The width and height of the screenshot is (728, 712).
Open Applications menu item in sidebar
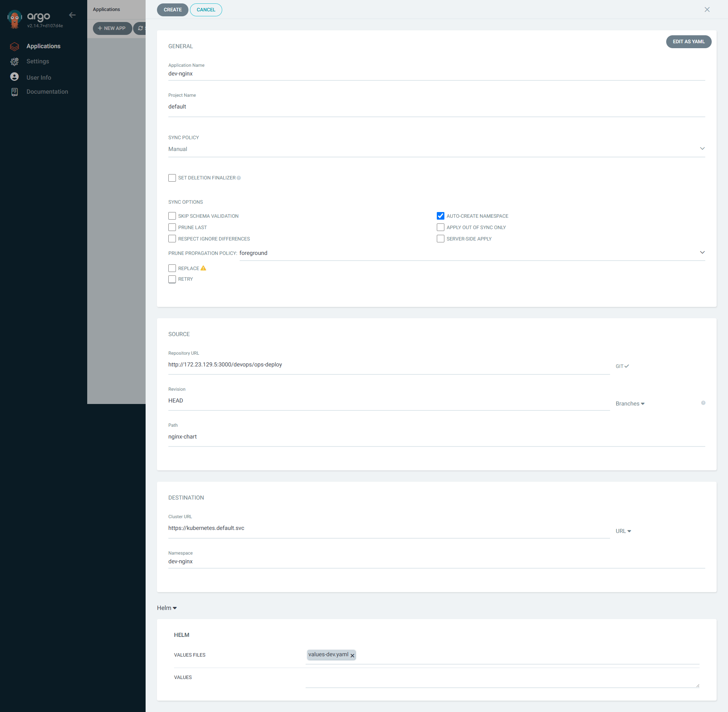coord(43,46)
